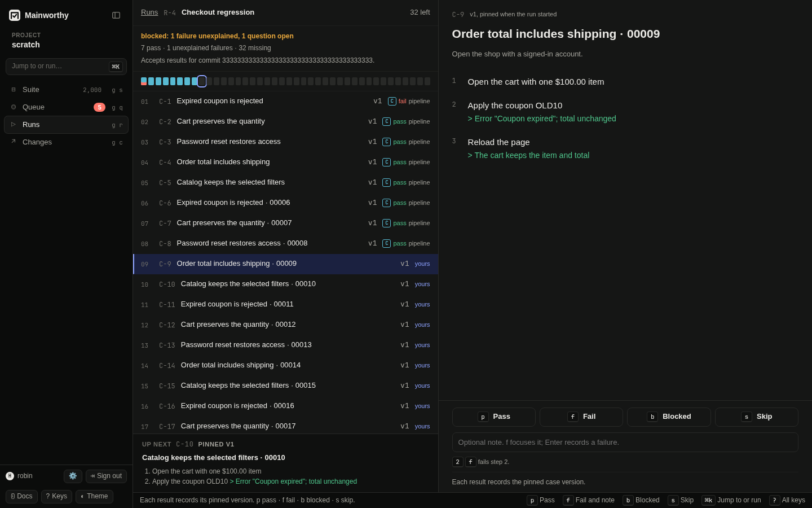Select row C-2 Cart preserves the quantity

point(285,122)
